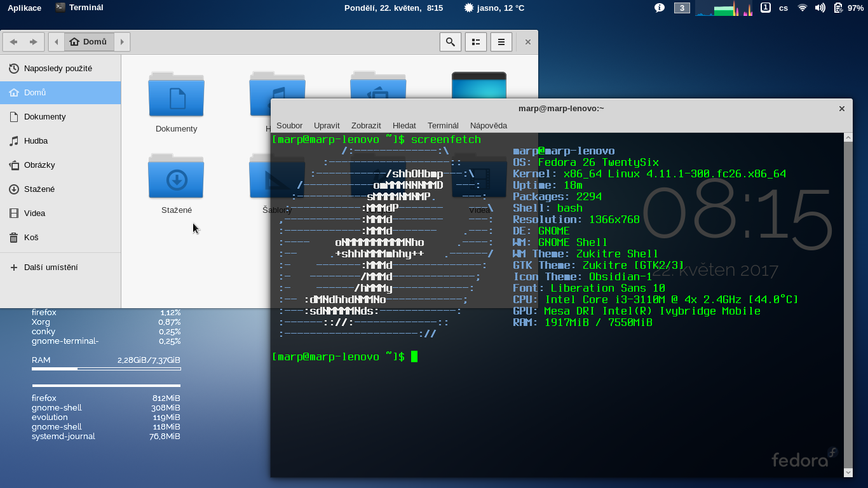Select Naposledy použité in the Files sidebar
Screen dimensions: 868x488
pos(60,68)
